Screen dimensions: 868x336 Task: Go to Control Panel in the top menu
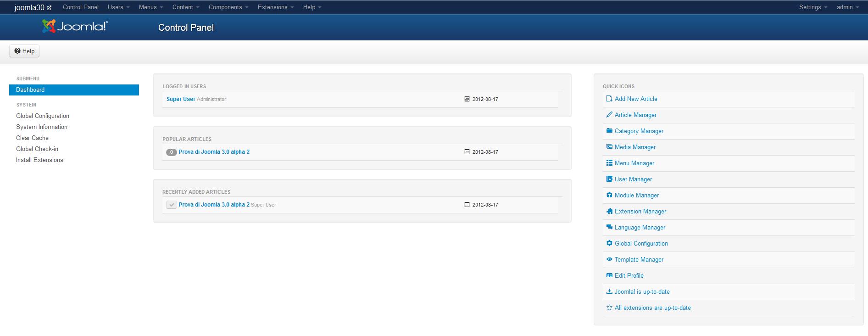81,7
